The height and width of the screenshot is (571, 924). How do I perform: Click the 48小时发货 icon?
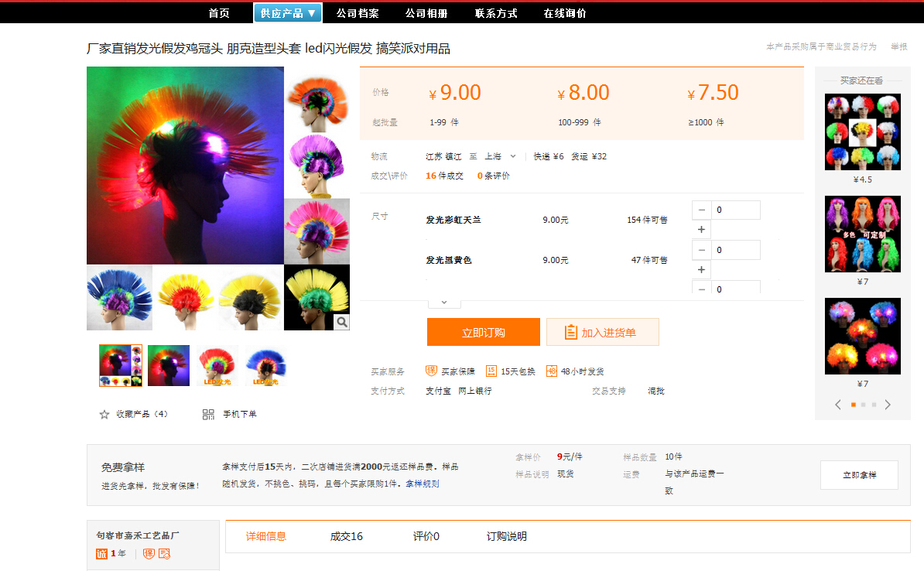(x=552, y=371)
